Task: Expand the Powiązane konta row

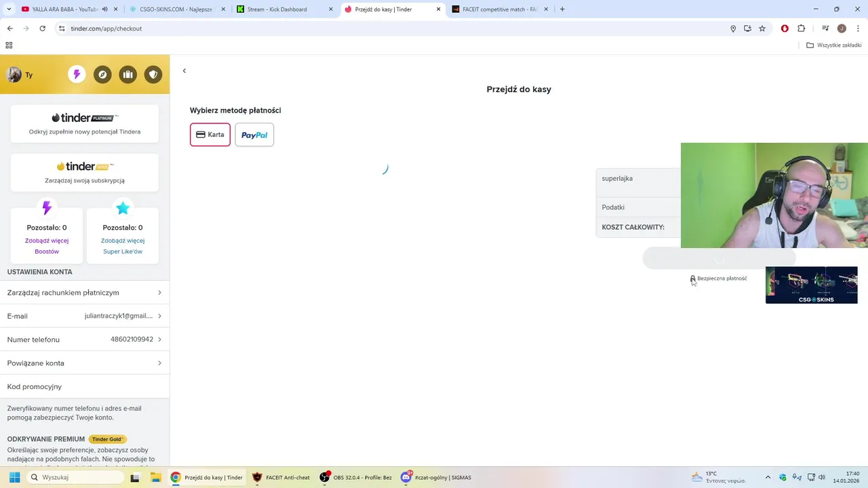Action: pyautogui.click(x=85, y=363)
